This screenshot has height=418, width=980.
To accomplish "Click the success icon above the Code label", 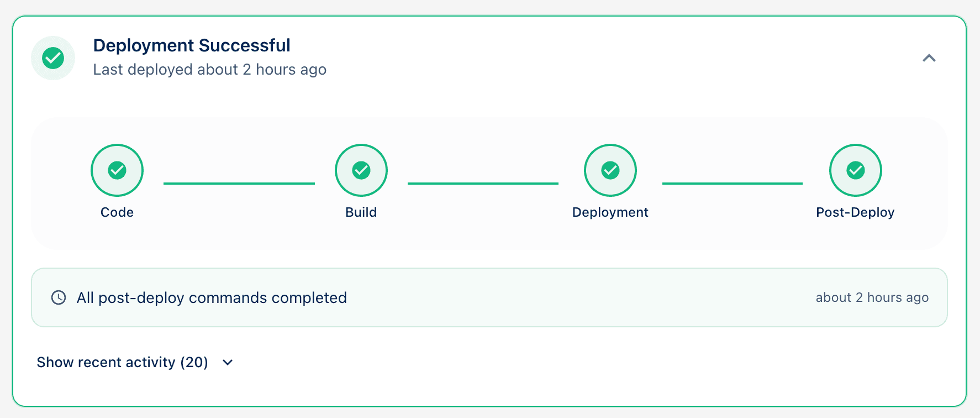I will 117,170.
